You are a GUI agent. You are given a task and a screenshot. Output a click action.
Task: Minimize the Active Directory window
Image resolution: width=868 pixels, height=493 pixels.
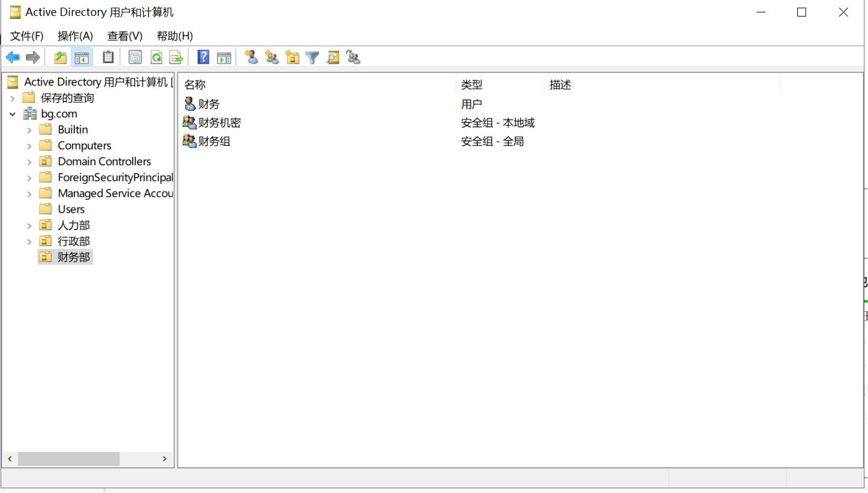tap(761, 12)
